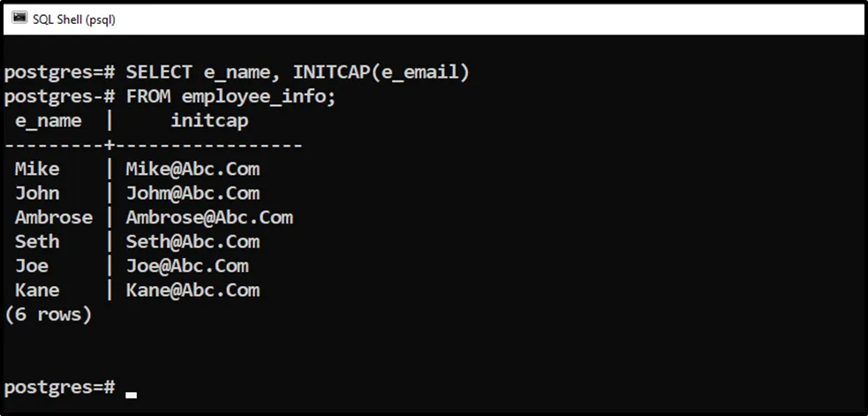Click the initcap column header

click(x=209, y=120)
